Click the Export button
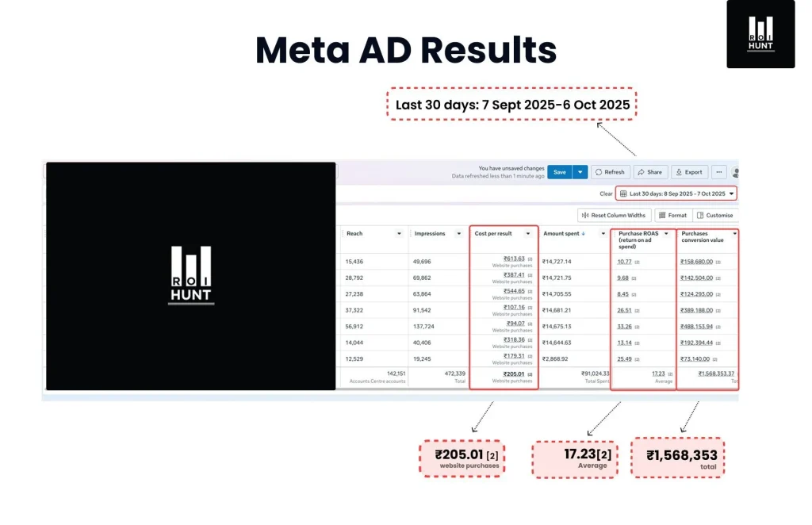This screenshot has height=525, width=812. pyautogui.click(x=689, y=172)
